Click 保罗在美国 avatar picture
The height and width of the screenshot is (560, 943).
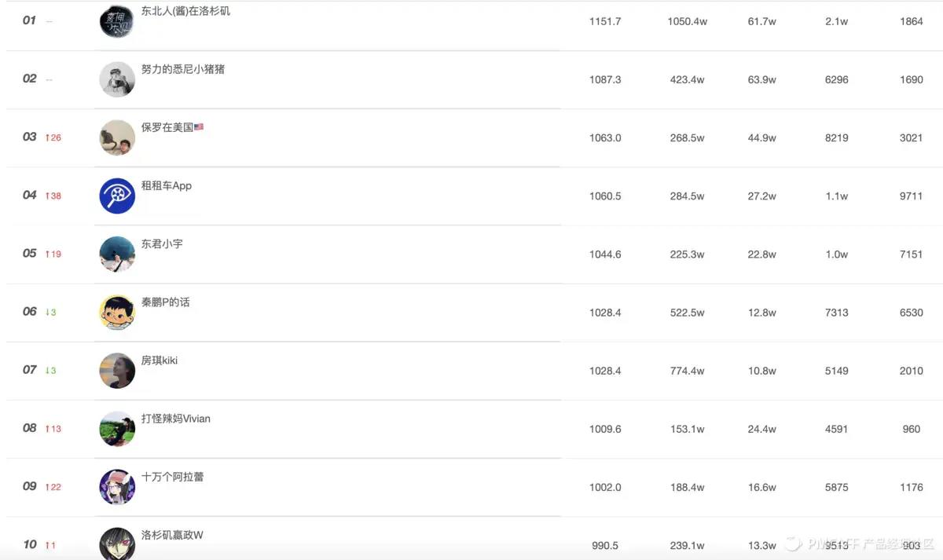pos(117,137)
